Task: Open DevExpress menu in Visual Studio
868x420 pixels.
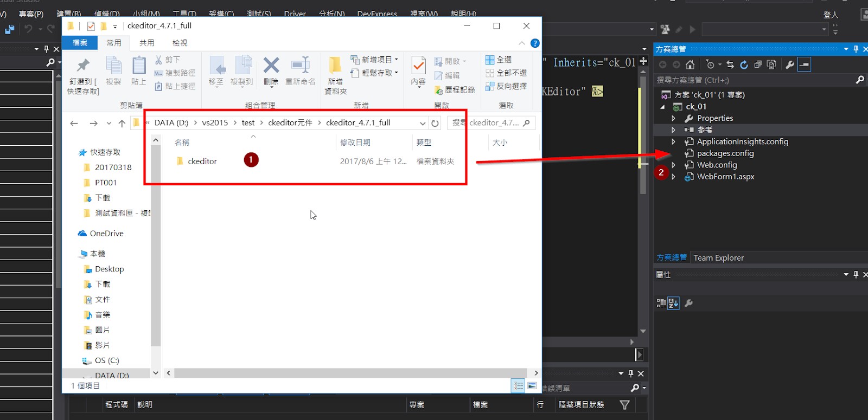Action: 377,14
